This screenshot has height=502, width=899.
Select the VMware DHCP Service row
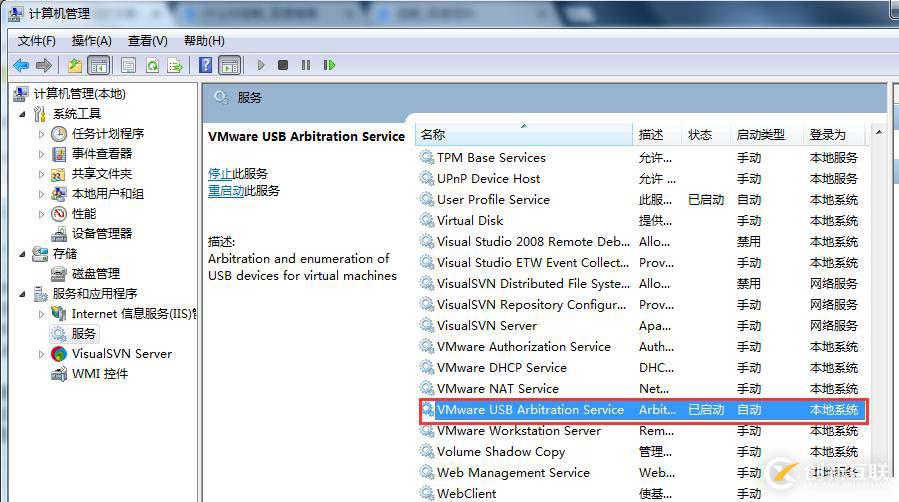pyautogui.click(x=642, y=368)
